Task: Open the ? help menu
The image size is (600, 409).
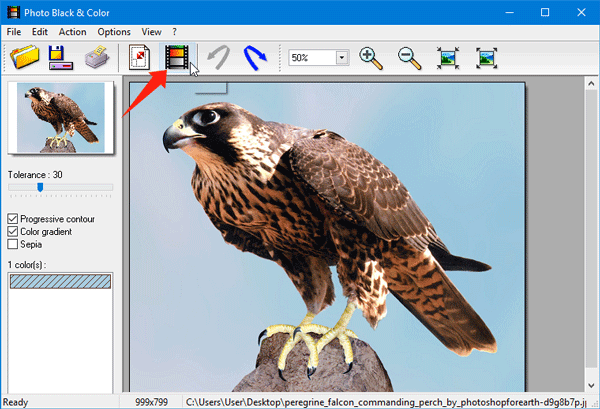Action: 174,32
